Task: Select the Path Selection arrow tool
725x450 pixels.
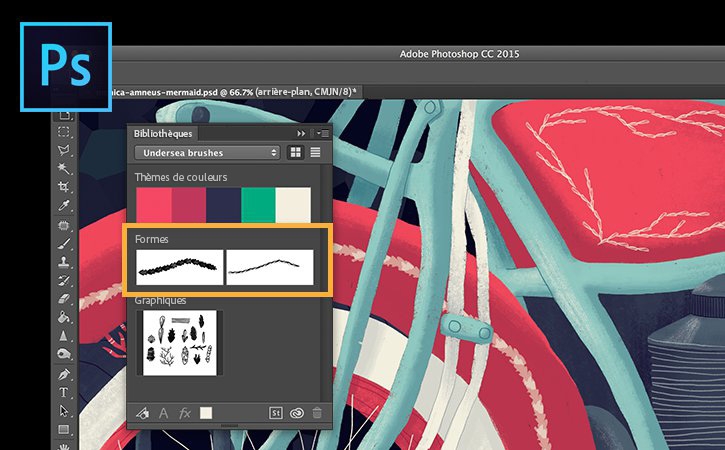Action: pyautogui.click(x=64, y=411)
